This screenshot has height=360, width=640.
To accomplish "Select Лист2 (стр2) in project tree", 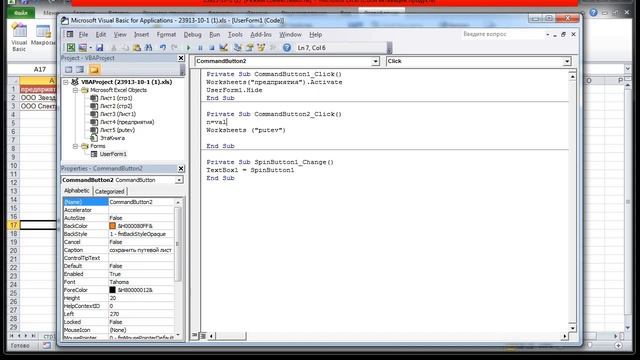I will (116, 106).
